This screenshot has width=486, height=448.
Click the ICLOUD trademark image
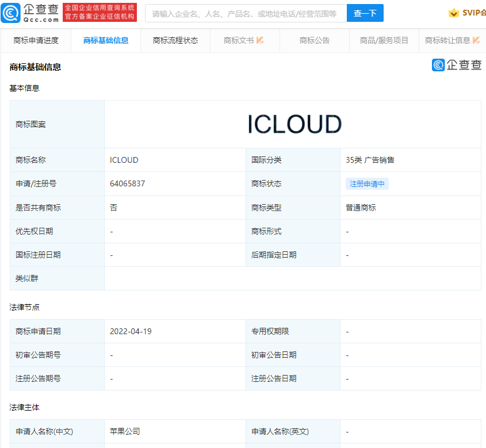[x=294, y=124]
